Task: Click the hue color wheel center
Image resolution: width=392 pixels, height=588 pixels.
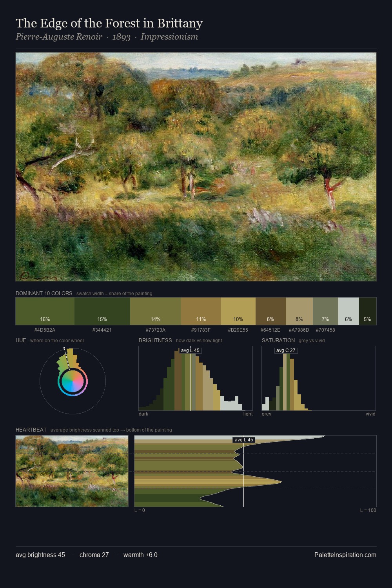Action: click(73, 381)
